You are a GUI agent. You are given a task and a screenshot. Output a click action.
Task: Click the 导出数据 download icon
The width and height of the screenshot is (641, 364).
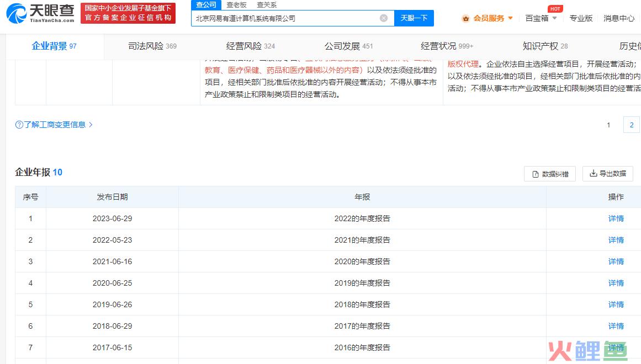593,174
